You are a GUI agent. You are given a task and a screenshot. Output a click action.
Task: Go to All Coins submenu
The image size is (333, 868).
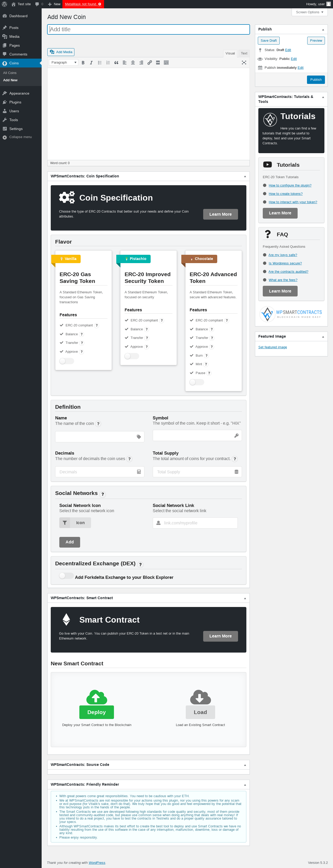tap(10, 73)
